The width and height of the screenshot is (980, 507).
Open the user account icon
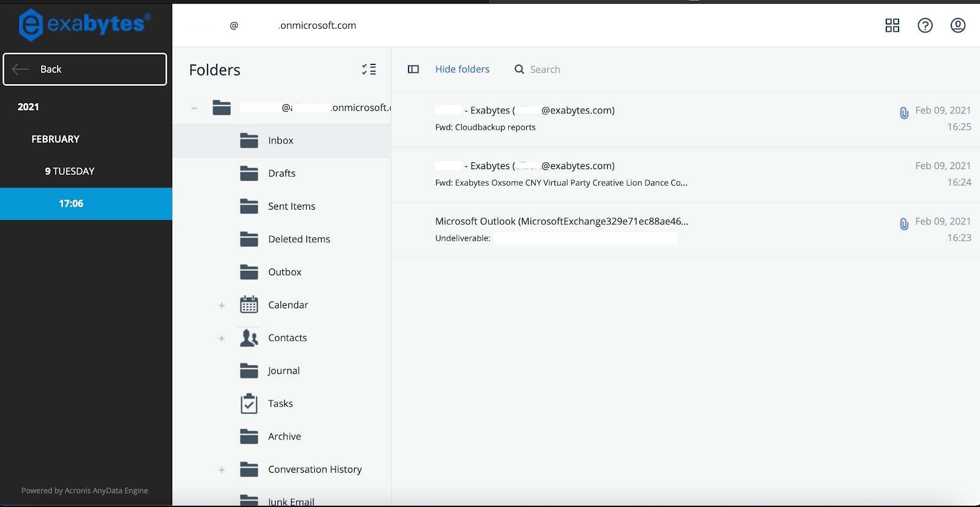pos(958,25)
